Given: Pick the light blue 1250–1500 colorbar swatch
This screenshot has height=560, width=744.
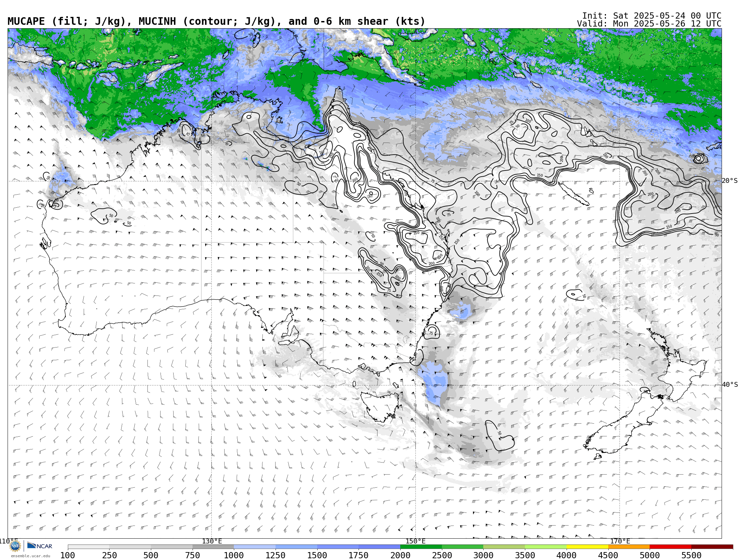Looking at the screenshot, I should click(x=296, y=547).
